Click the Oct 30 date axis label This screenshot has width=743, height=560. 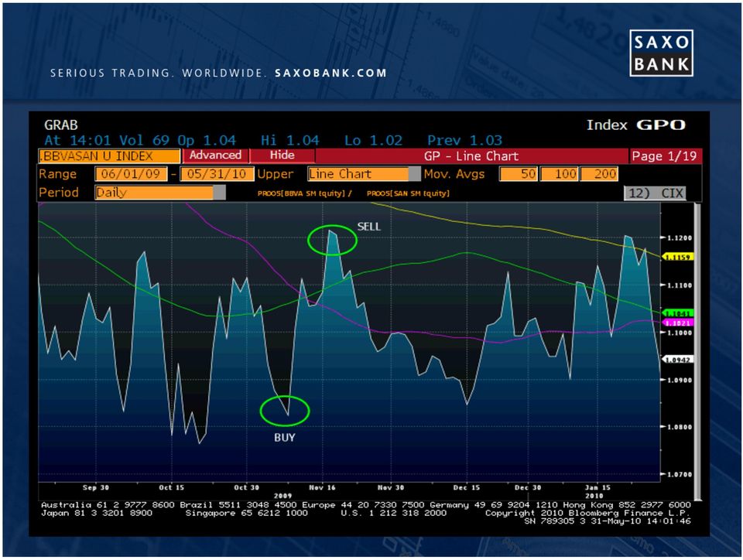click(246, 487)
